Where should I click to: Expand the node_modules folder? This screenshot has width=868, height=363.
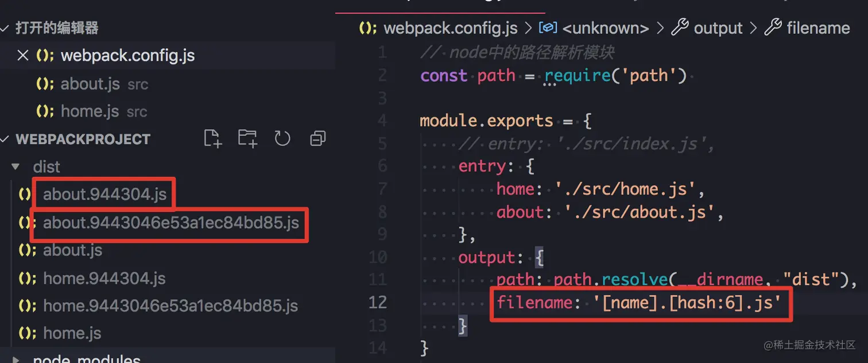(15, 360)
